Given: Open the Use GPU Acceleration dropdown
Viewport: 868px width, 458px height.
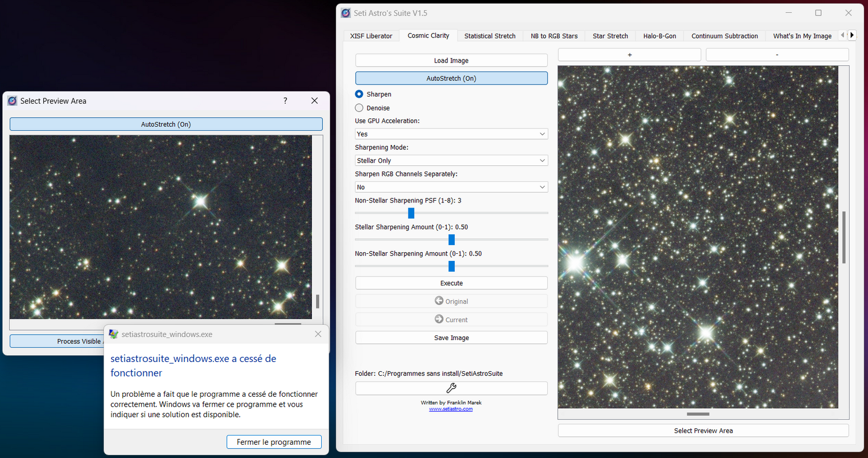Looking at the screenshot, I should click(451, 134).
